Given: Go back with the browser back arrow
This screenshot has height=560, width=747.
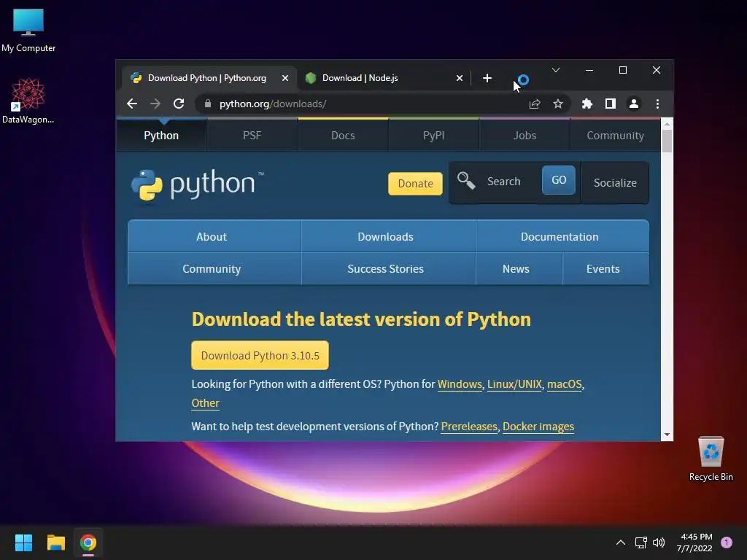Looking at the screenshot, I should (x=132, y=104).
